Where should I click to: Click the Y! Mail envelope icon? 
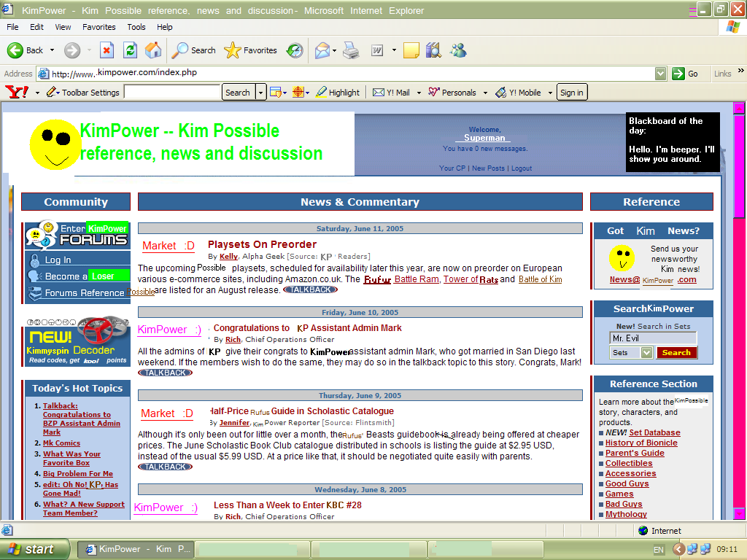[379, 92]
